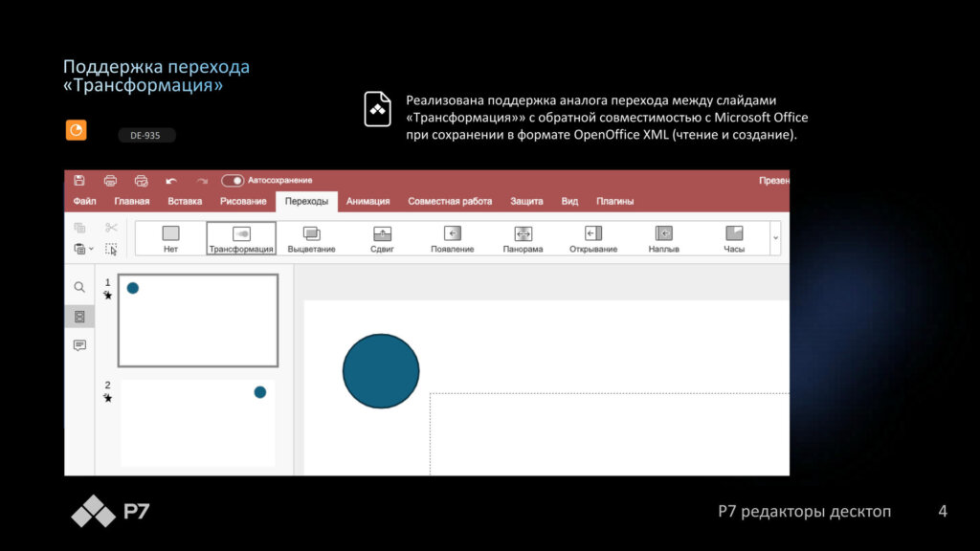Open the Совместная работа tab

click(450, 201)
